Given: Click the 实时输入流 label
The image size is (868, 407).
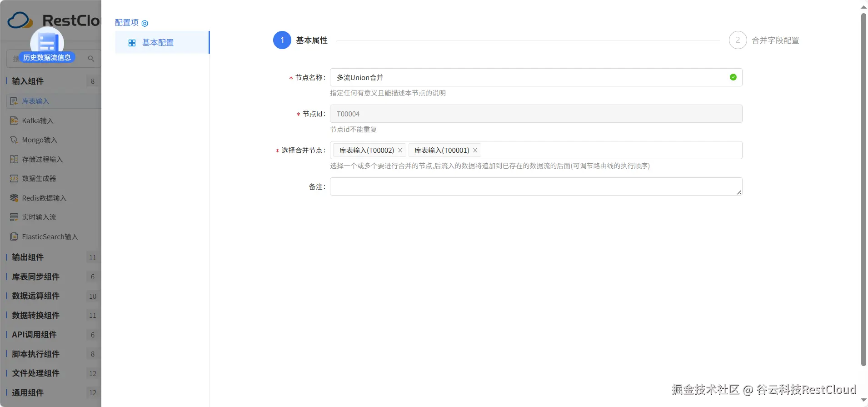Looking at the screenshot, I should click(39, 217).
